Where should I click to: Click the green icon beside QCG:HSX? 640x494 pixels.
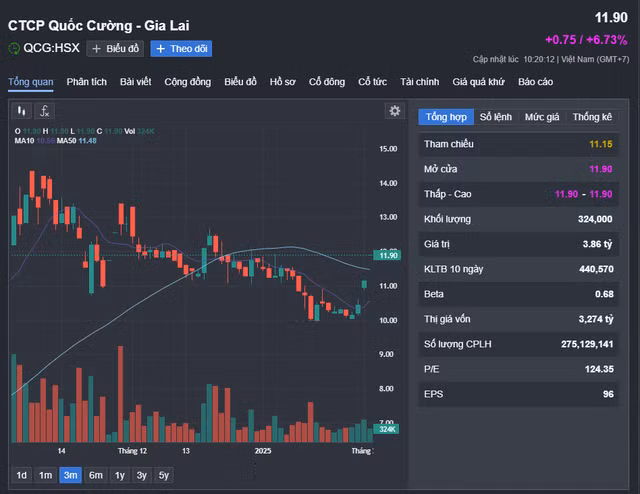tap(14, 48)
